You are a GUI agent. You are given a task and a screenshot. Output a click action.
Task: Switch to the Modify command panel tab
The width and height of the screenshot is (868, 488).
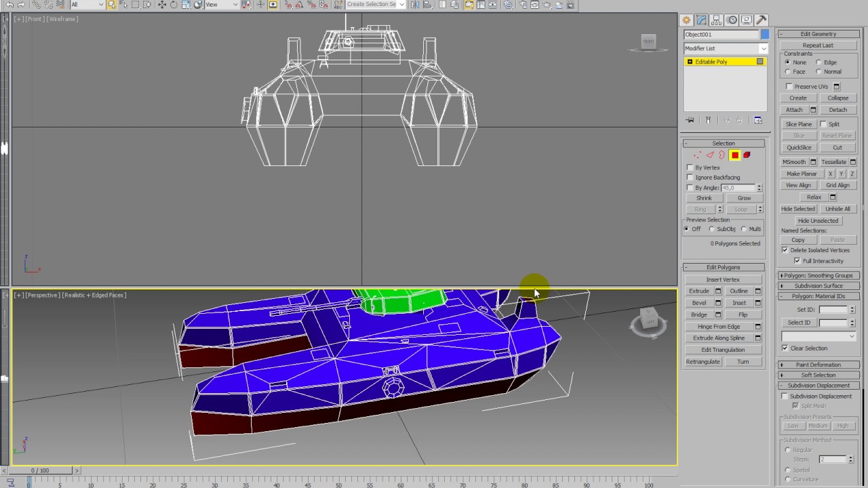point(701,20)
